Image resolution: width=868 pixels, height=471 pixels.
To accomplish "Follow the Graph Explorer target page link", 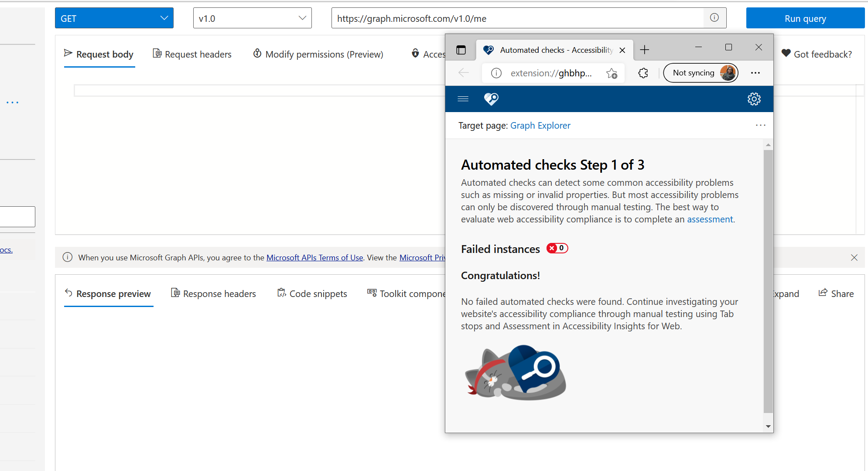I will click(x=540, y=126).
